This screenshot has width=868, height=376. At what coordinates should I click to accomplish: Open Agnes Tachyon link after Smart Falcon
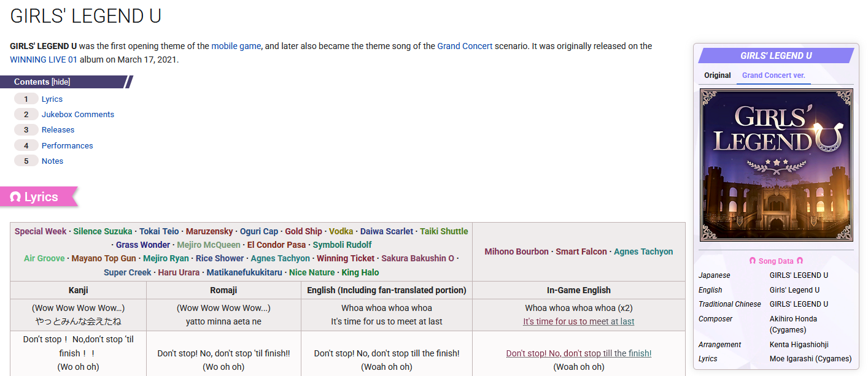pyautogui.click(x=643, y=251)
